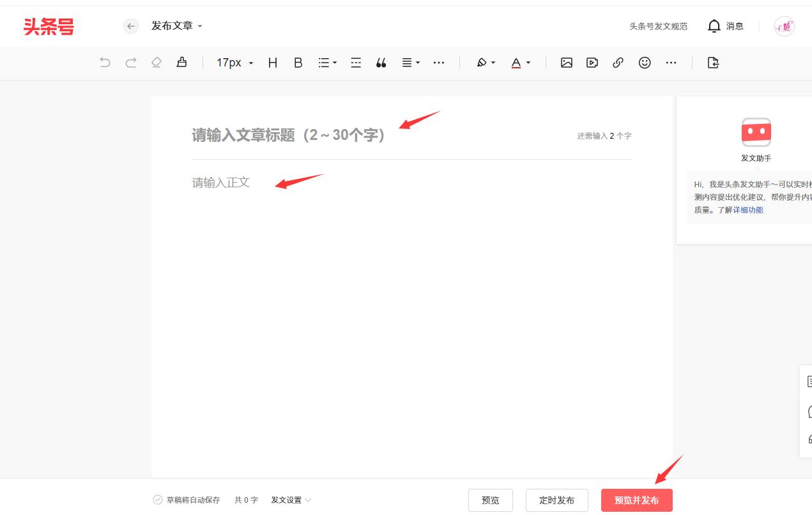
Task: Insert an image into the article
Action: point(567,63)
